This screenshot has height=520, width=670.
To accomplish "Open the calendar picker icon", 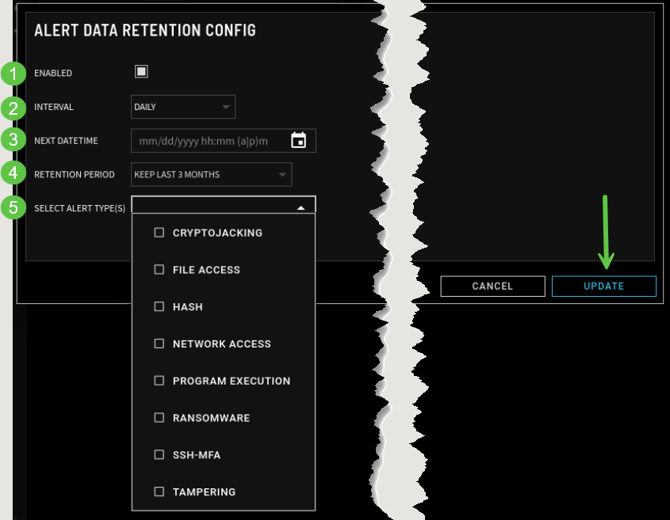I will [298, 141].
